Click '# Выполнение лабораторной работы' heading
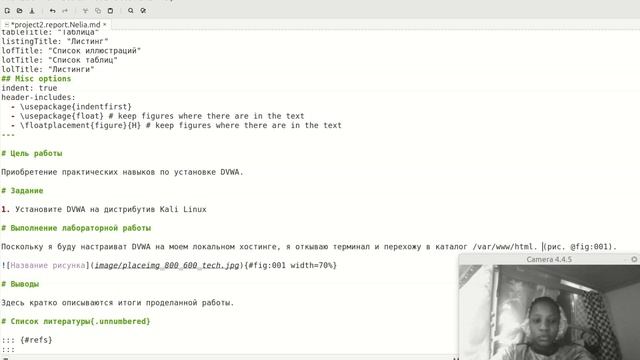 76,228
